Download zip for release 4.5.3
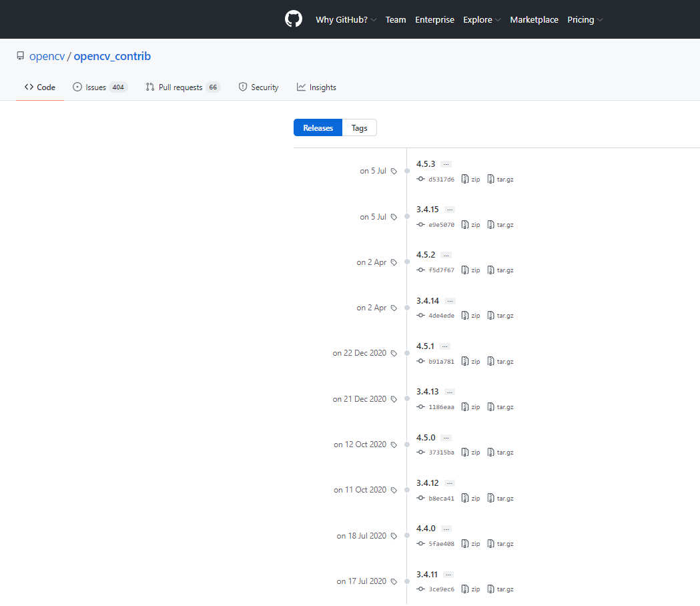The image size is (700, 606). pyautogui.click(x=471, y=179)
